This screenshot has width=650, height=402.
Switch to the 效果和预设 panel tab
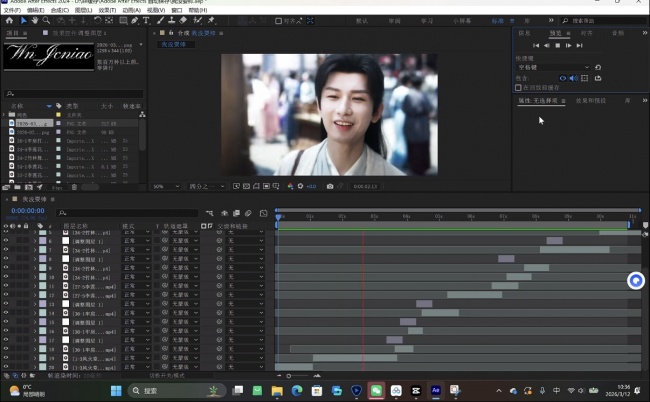(x=591, y=101)
